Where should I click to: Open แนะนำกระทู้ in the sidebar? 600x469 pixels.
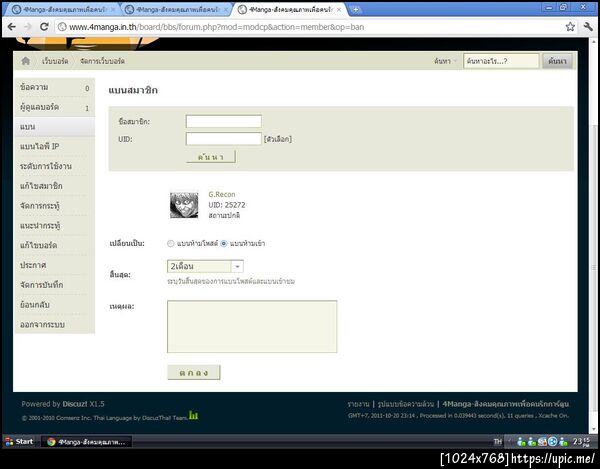pos(54,226)
